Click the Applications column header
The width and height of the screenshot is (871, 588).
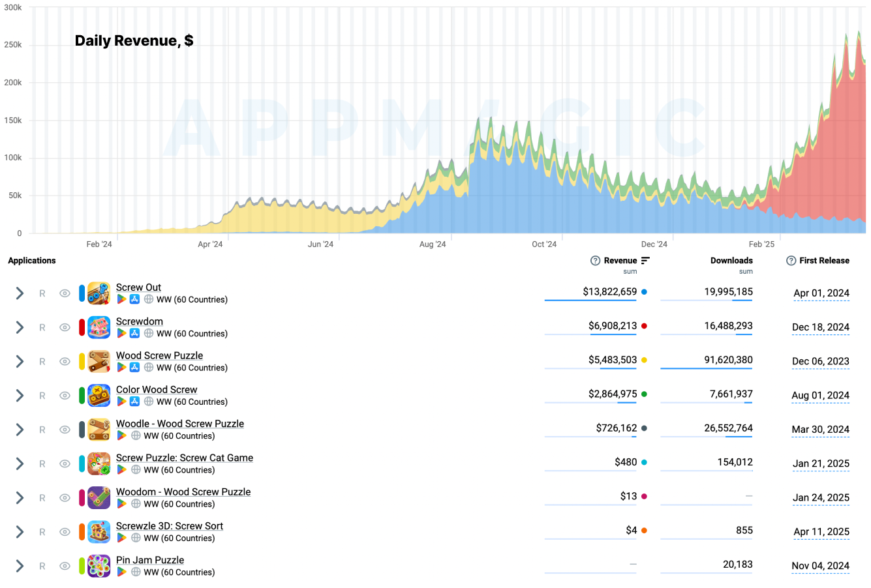pos(32,261)
